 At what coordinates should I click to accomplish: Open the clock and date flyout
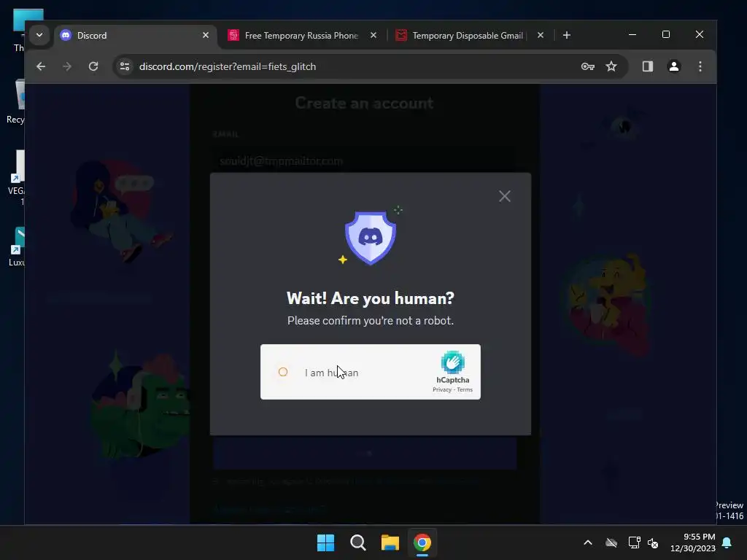tap(693, 542)
